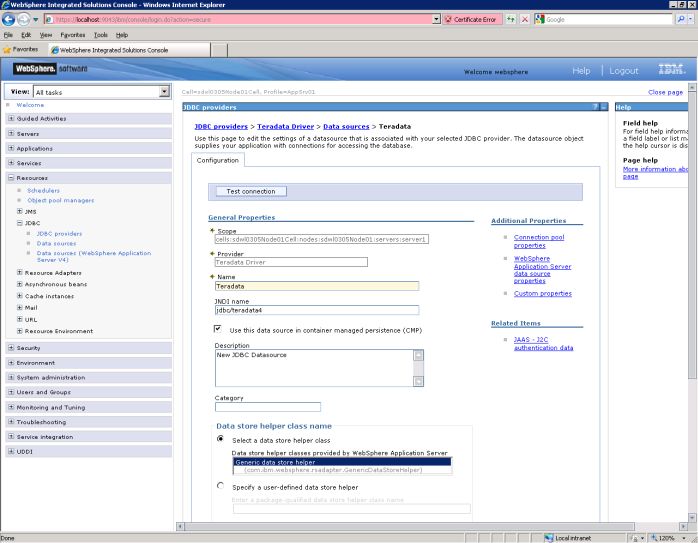Click the zoom level magnifier in status bar
The width and height of the screenshot is (698, 543).
pos(654,538)
